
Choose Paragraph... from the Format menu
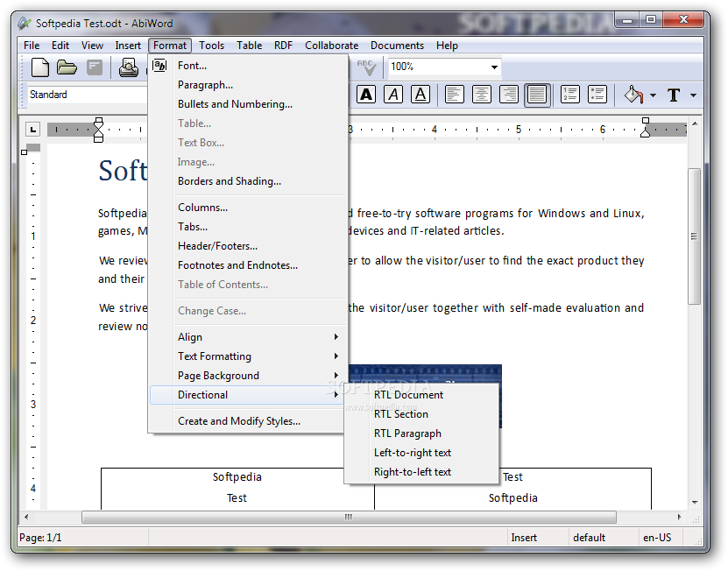pyautogui.click(x=249, y=85)
